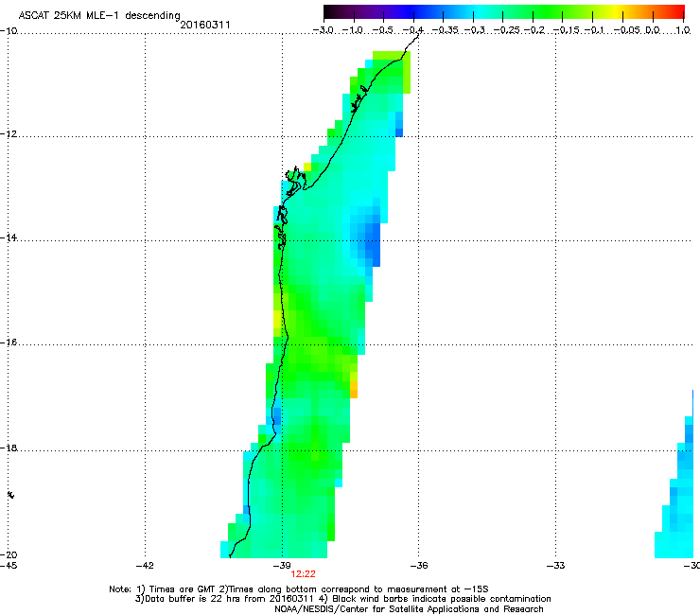Select the -42 longitude axis label
The height and width of the screenshot is (615, 700).
coord(145,566)
